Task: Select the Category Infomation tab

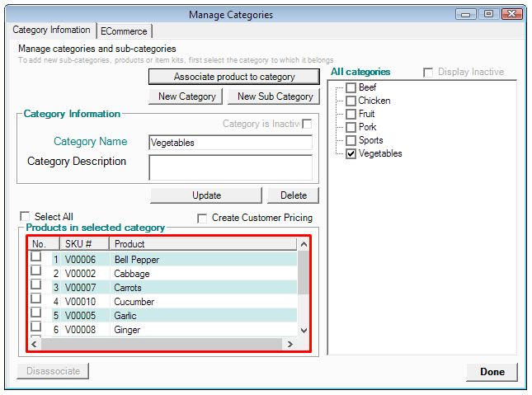Action: click(x=52, y=30)
